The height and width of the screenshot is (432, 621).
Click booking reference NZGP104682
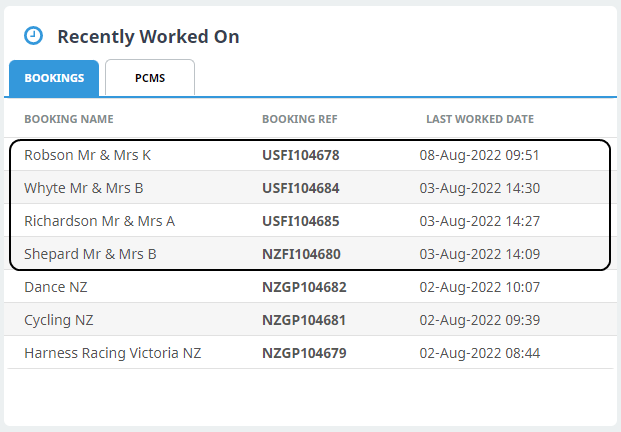[x=304, y=287]
